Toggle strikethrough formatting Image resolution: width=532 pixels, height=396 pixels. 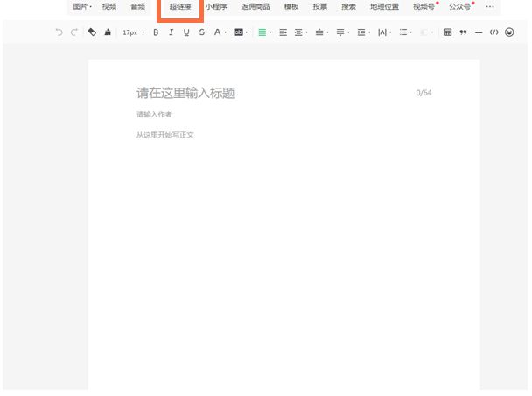pos(202,32)
